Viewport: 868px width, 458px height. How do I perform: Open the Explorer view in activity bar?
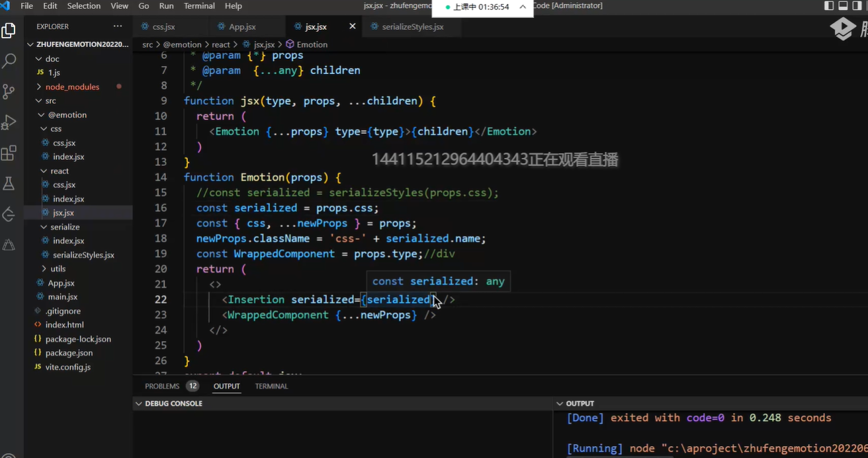(9, 30)
